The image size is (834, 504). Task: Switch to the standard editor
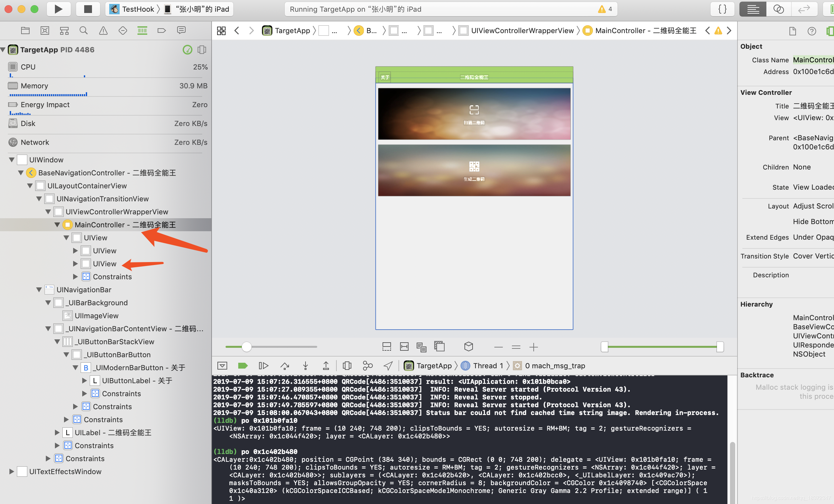tap(753, 9)
